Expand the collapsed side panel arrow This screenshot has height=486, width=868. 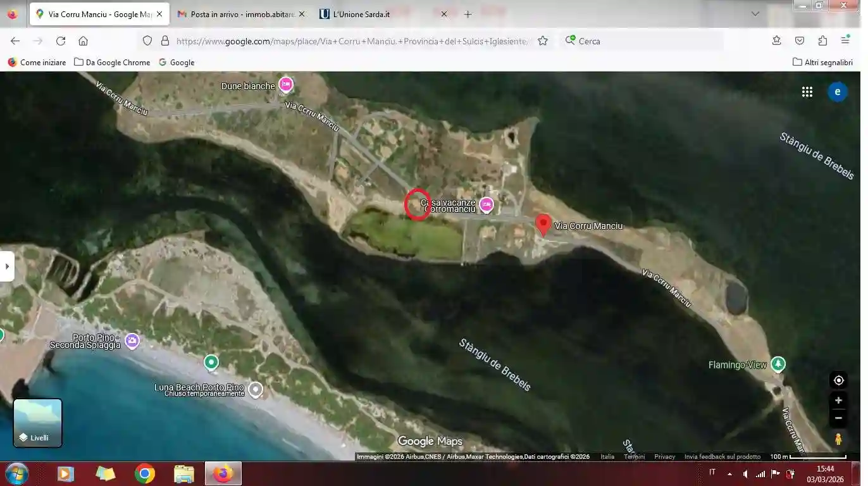pyautogui.click(x=6, y=266)
